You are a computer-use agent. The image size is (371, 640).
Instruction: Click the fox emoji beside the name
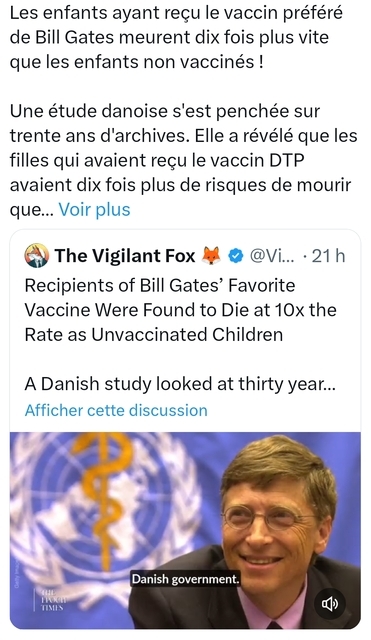211,256
